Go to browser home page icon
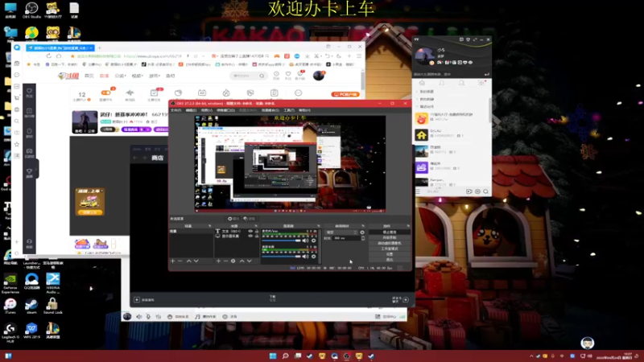The height and width of the screenshot is (362, 644). pyautogui.click(x=59, y=56)
